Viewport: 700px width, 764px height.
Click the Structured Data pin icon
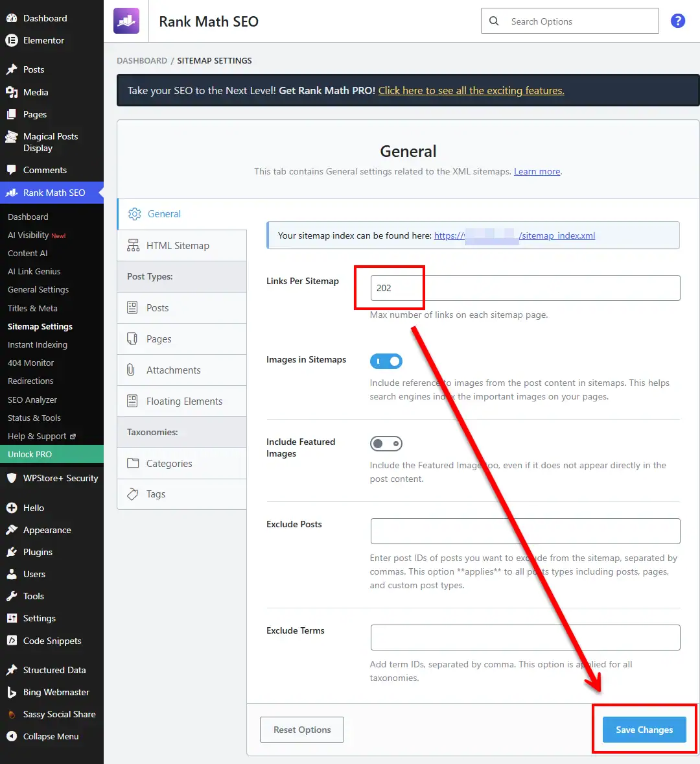(x=12, y=670)
